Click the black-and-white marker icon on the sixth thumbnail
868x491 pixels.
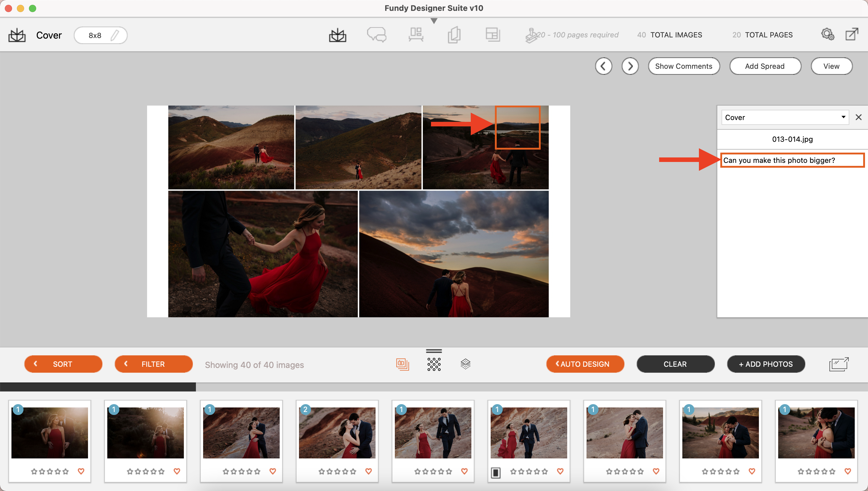(496, 473)
